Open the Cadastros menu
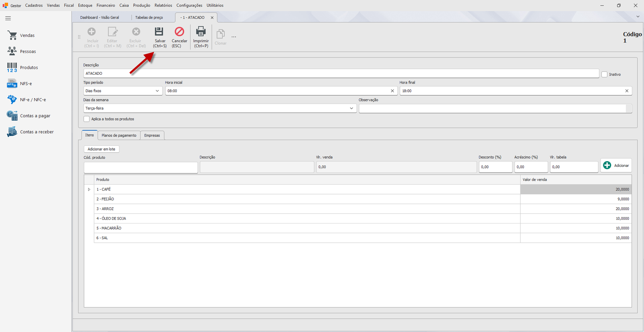The image size is (644, 332). [34, 5]
